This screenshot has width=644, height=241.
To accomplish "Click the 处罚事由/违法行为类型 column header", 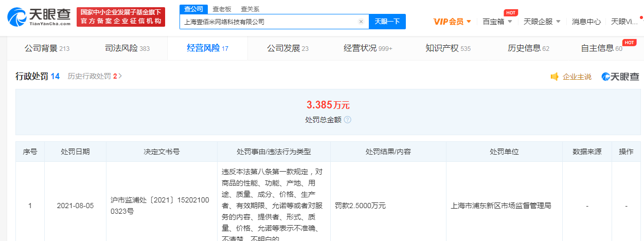I will point(274,152).
